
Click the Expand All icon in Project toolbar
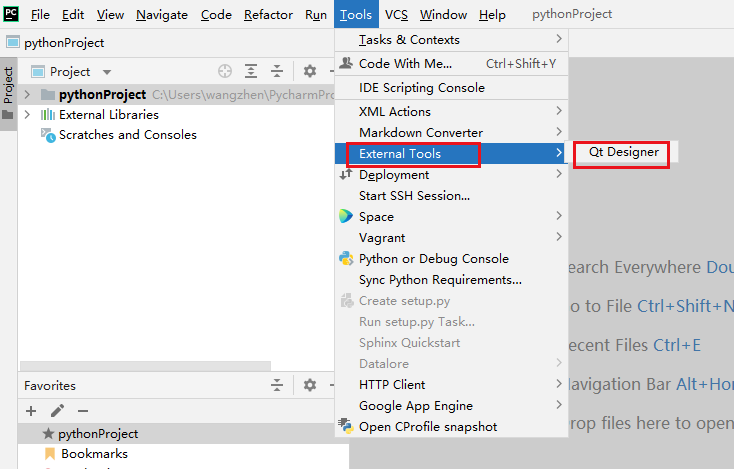(x=251, y=71)
